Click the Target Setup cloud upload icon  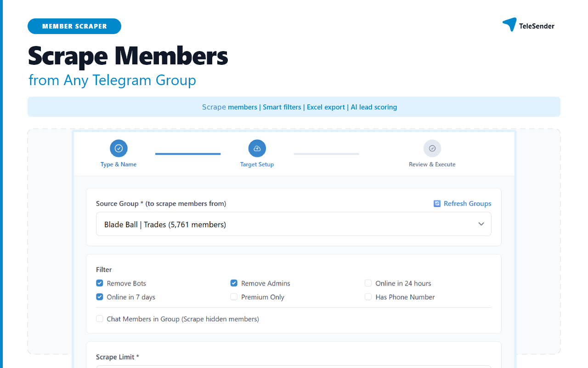(x=257, y=149)
